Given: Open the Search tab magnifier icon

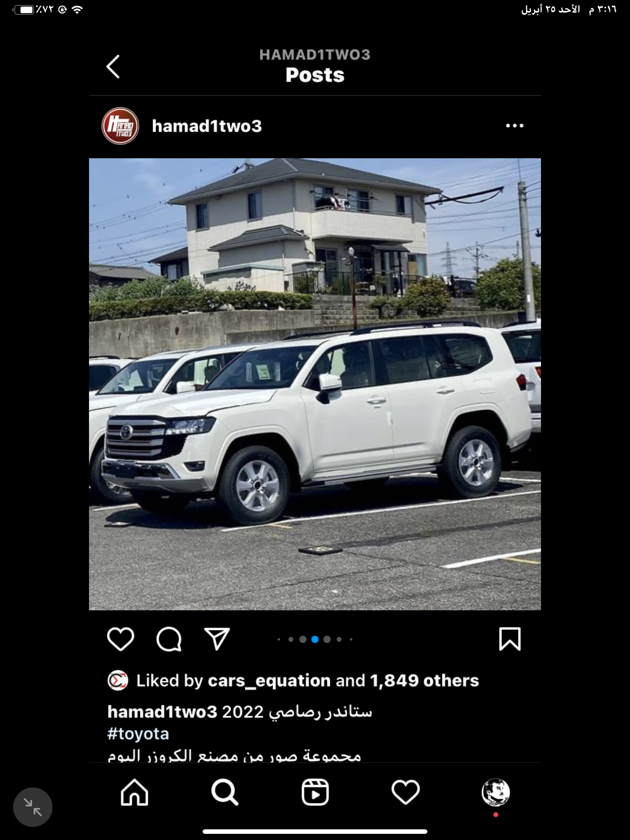Looking at the screenshot, I should pyautogui.click(x=225, y=792).
